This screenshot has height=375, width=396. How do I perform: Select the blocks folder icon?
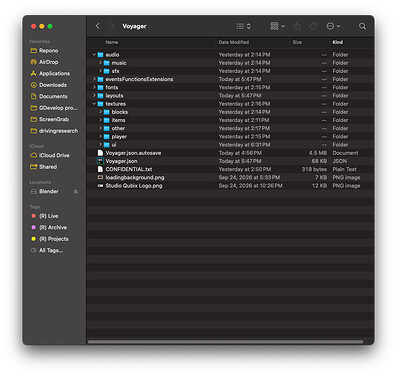pos(106,112)
